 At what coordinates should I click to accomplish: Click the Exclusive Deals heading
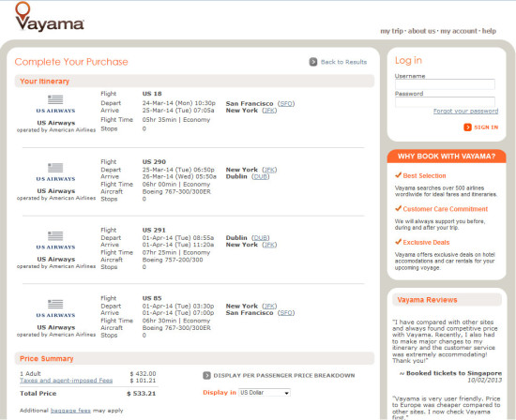pyautogui.click(x=426, y=243)
